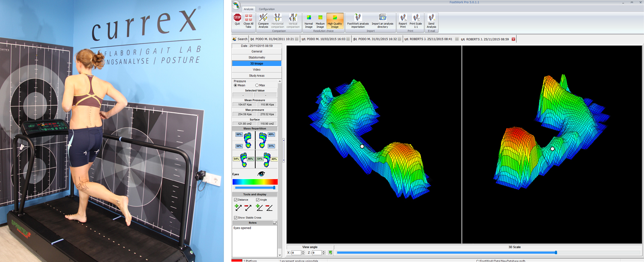Click the Eyes eye icon
644x262 pixels.
click(261, 174)
